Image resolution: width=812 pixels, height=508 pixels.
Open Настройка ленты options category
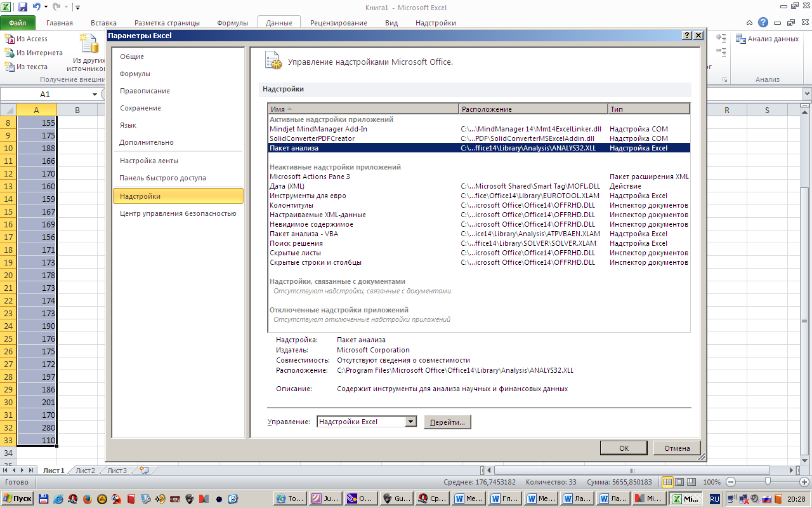[178, 161]
